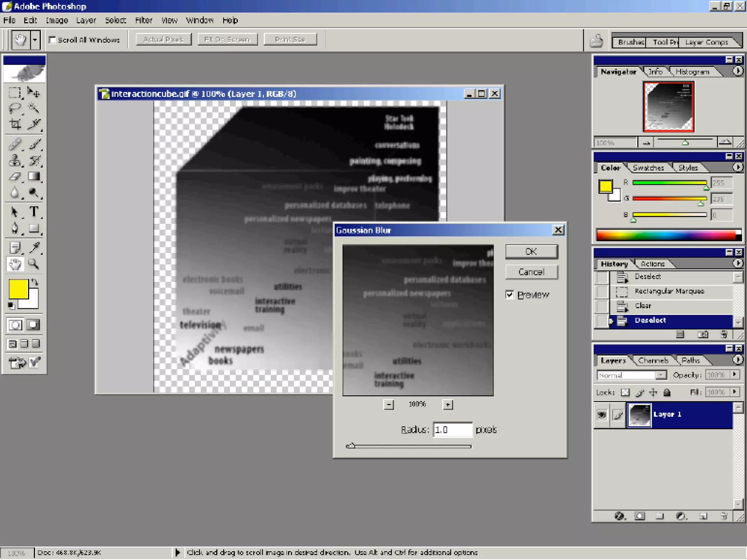Select the Lasso tool

(15, 108)
